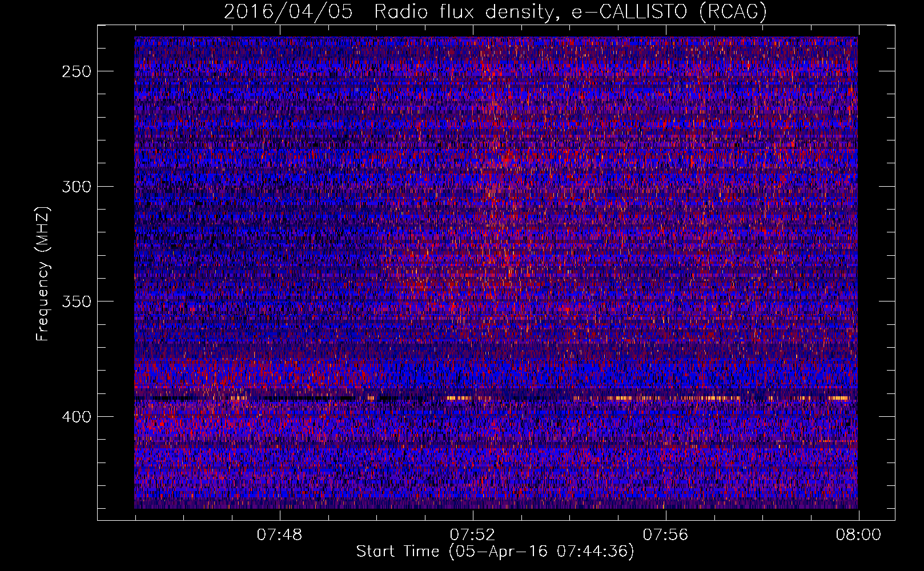Select the 400 frequency axis label
The height and width of the screenshot is (571, 924).
pyautogui.click(x=76, y=417)
